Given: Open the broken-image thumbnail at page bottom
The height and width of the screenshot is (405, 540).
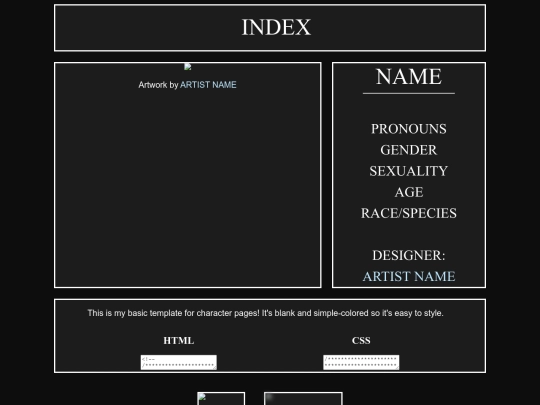Looking at the screenshot, I should (x=221, y=398).
